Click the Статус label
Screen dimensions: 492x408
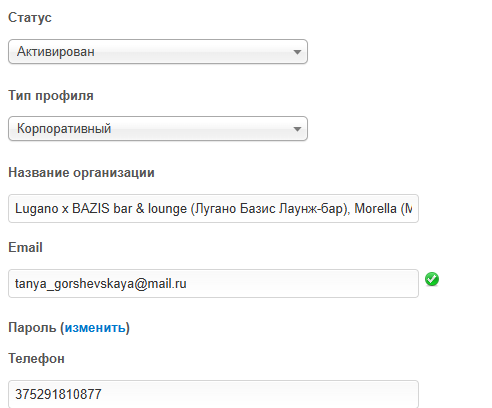[30, 18]
